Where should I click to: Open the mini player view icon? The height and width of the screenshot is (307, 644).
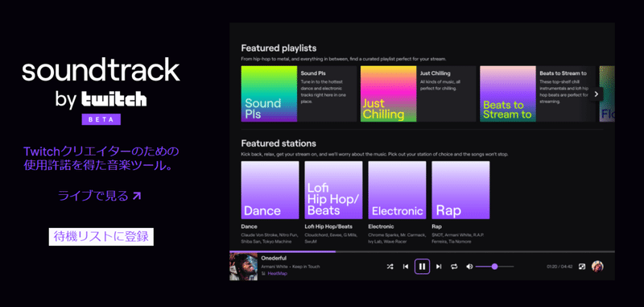pos(582,267)
